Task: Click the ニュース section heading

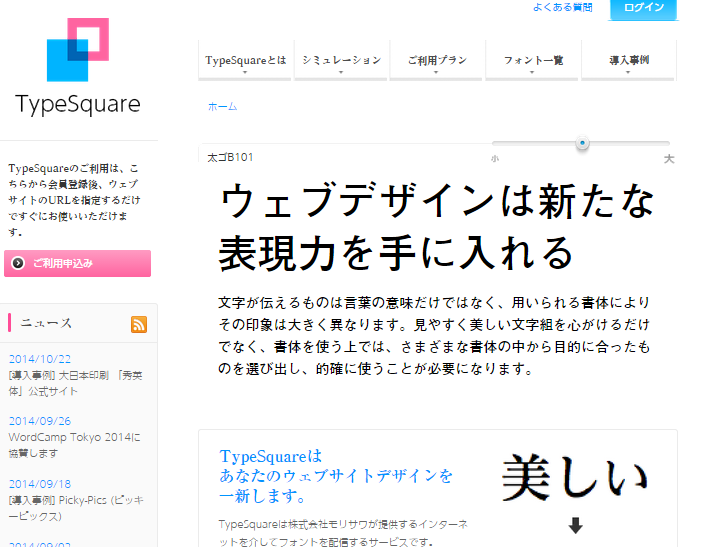Action: click(x=46, y=323)
